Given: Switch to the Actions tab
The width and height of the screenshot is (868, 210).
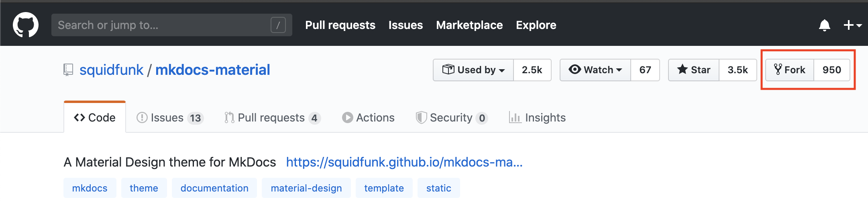Looking at the screenshot, I should pos(368,117).
